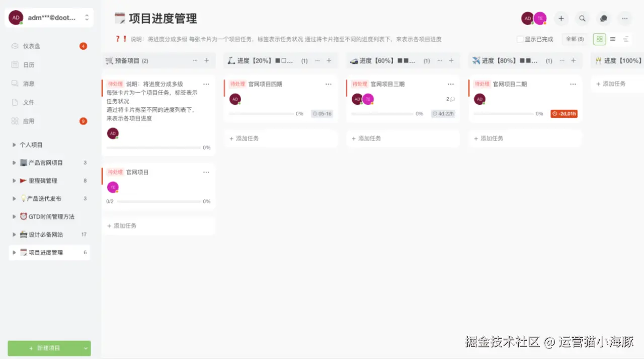This screenshot has width=644, height=359.
Task: Open the search icon in the header
Action: tap(582, 19)
